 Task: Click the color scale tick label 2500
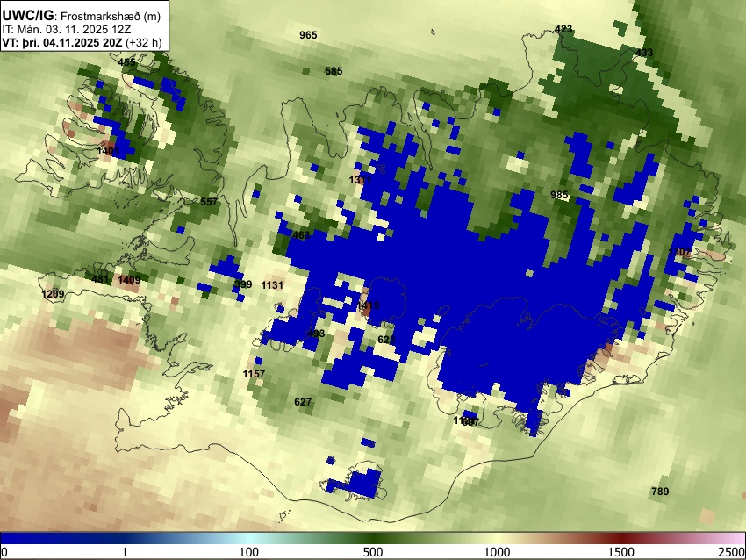[732, 552]
